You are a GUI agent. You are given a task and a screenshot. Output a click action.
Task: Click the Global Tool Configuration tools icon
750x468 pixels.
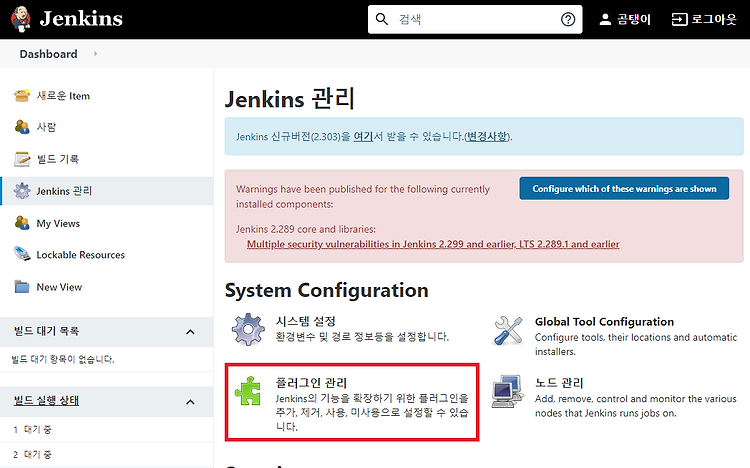point(507,330)
